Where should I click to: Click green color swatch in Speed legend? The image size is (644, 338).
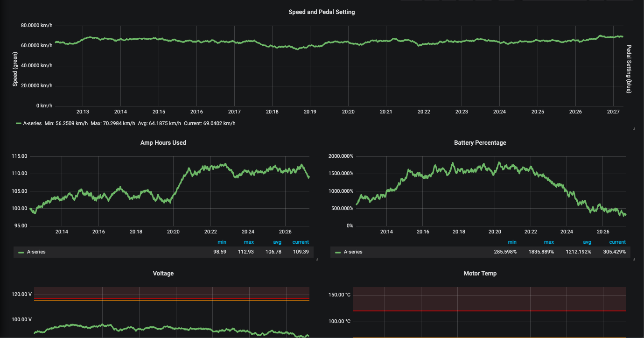[19, 124]
